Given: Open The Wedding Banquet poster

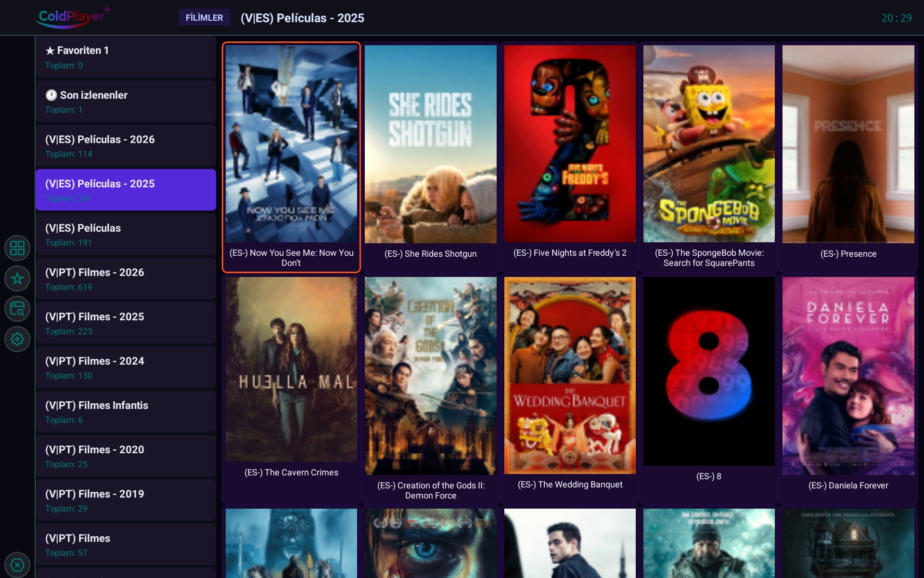Looking at the screenshot, I should pos(570,375).
